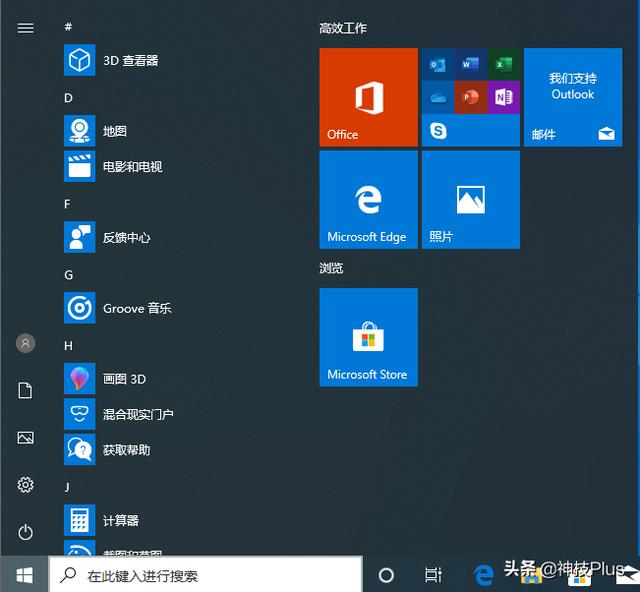Open Outlook from the Office tile group
Image resolution: width=640 pixels, height=592 pixels.
(438, 64)
